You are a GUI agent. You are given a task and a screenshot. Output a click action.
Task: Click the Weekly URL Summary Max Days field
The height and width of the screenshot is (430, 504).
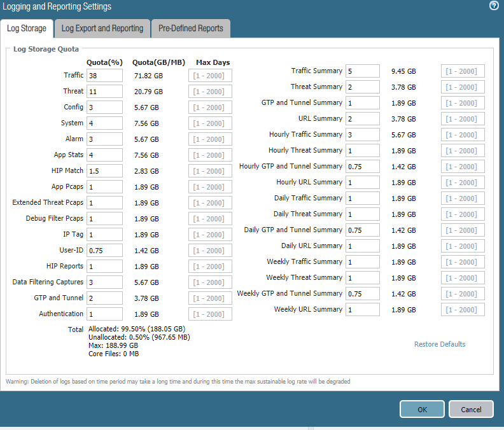463,310
